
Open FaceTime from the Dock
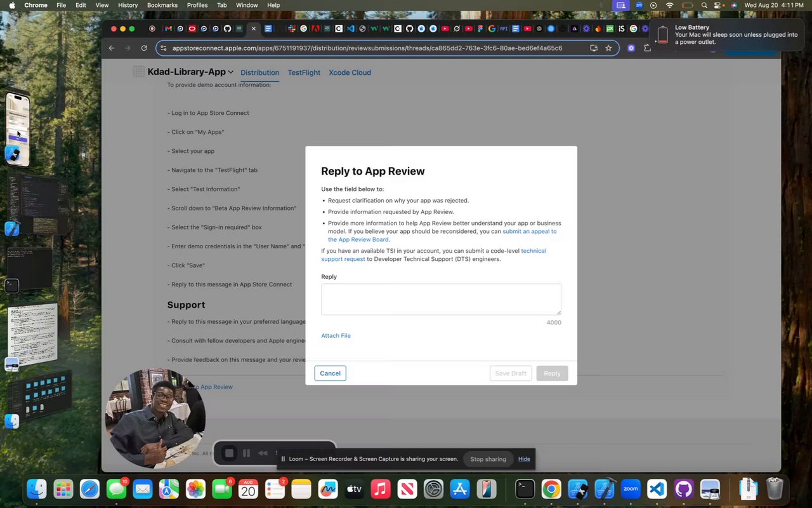(x=221, y=489)
